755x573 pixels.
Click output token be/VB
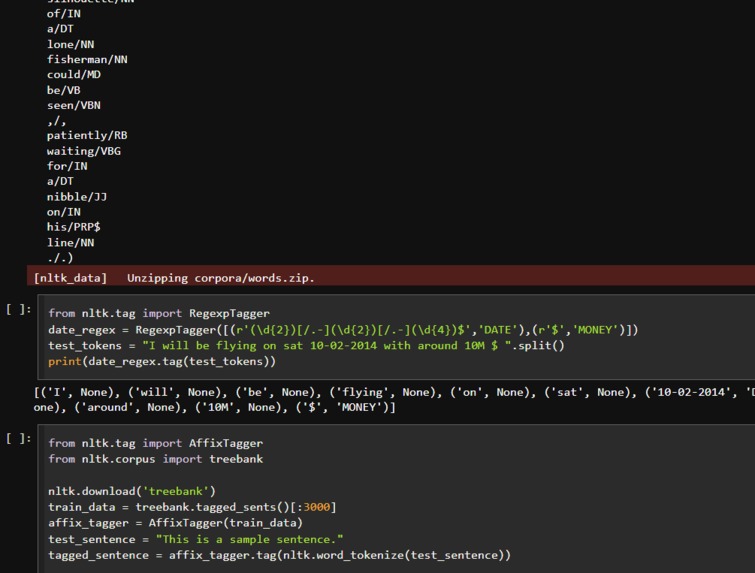[x=64, y=91]
